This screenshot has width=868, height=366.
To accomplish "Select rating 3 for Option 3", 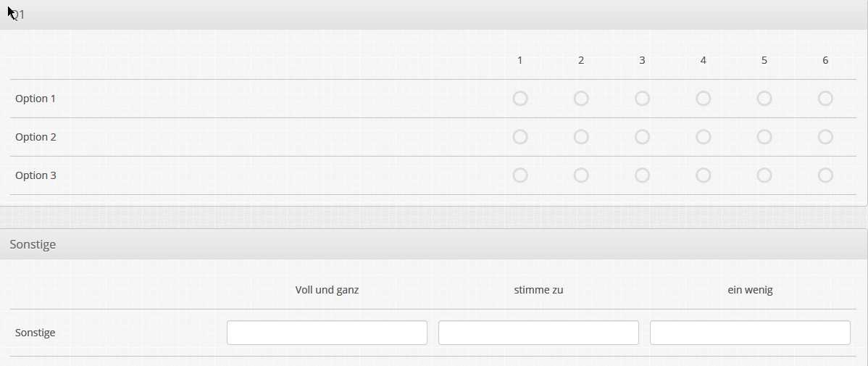I will coord(642,175).
